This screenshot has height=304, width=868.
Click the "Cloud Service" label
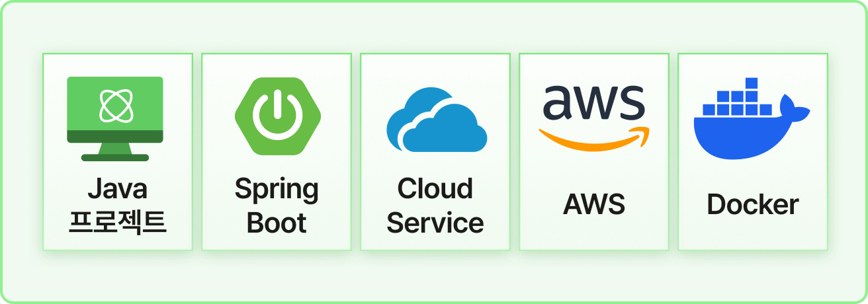pos(435,206)
